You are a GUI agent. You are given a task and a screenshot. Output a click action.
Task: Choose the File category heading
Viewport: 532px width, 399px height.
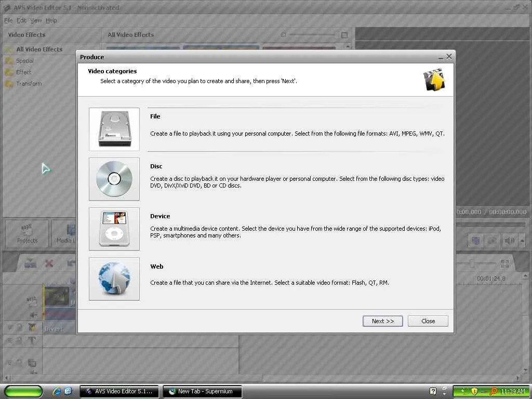pos(155,116)
